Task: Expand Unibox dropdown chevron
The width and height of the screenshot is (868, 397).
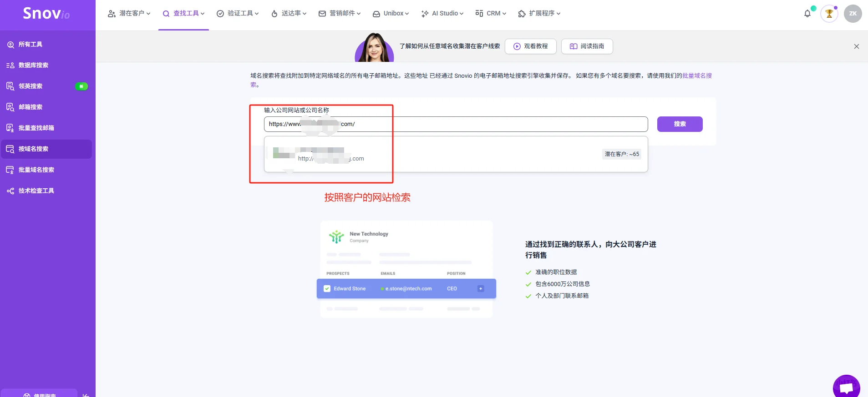Action: pyautogui.click(x=407, y=14)
